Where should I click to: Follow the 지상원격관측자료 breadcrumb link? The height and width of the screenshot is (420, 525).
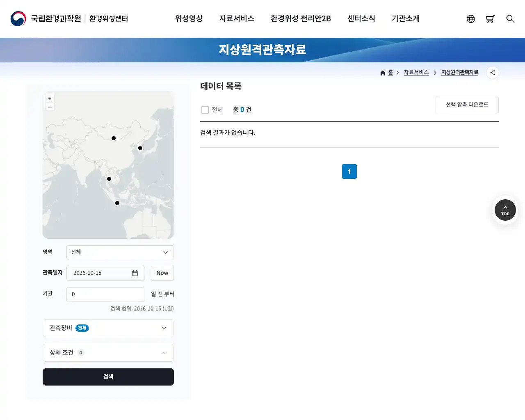(460, 73)
